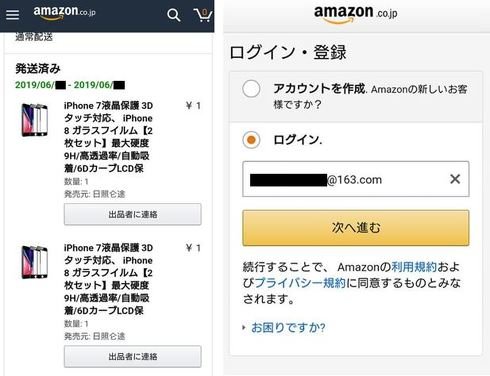Select the ログイン radio button
The height and width of the screenshot is (376, 490).
(251, 140)
